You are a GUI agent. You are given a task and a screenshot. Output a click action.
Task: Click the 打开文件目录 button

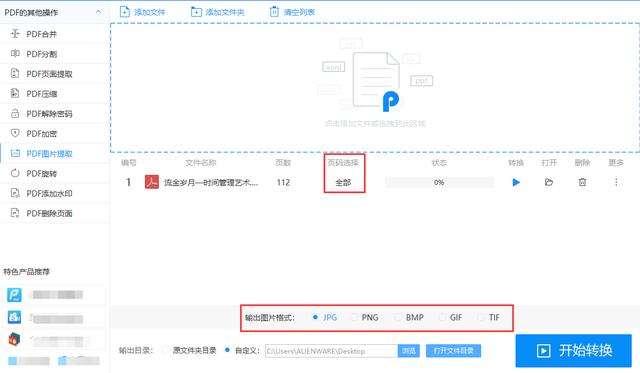click(453, 351)
